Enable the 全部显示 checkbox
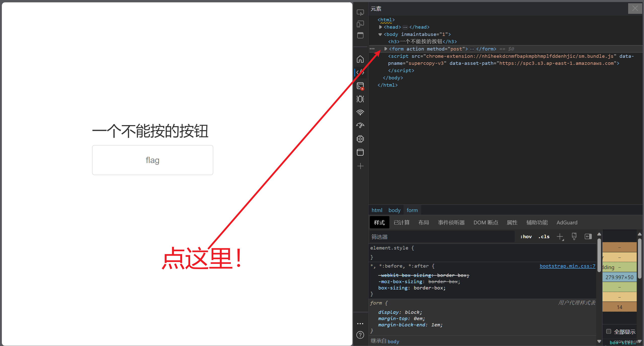The image size is (644, 346). (x=609, y=331)
